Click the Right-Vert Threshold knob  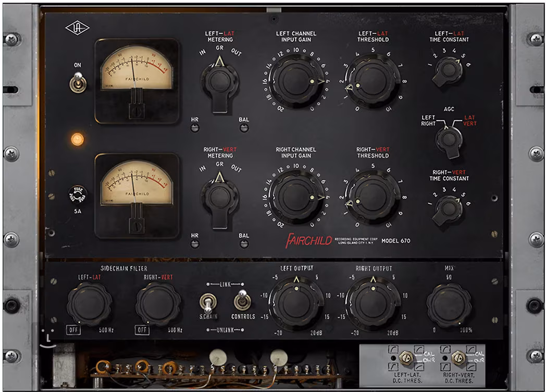(372, 197)
